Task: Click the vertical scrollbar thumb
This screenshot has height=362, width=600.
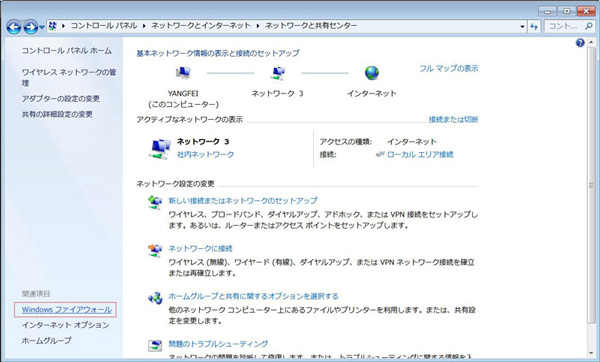Action: (x=592, y=186)
